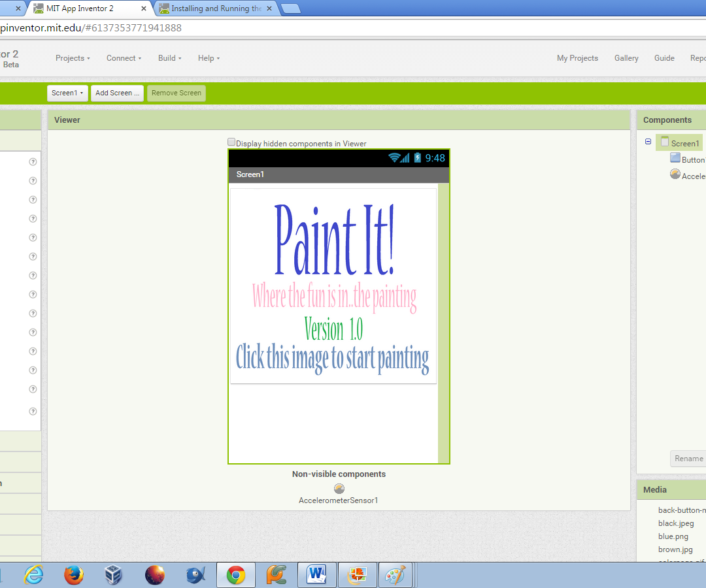706x588 pixels.
Task: Open PowerPoint from the taskbar
Action: coord(357,575)
